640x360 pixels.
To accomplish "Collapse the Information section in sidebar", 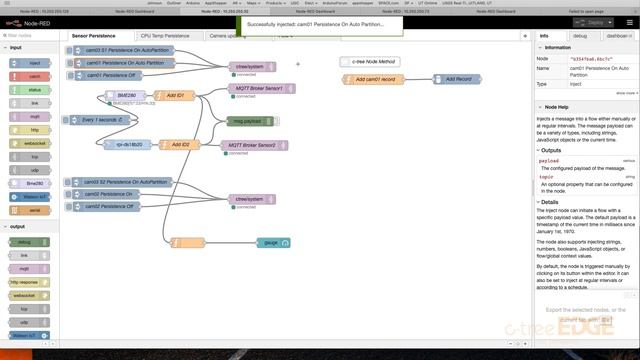I will coord(540,48).
